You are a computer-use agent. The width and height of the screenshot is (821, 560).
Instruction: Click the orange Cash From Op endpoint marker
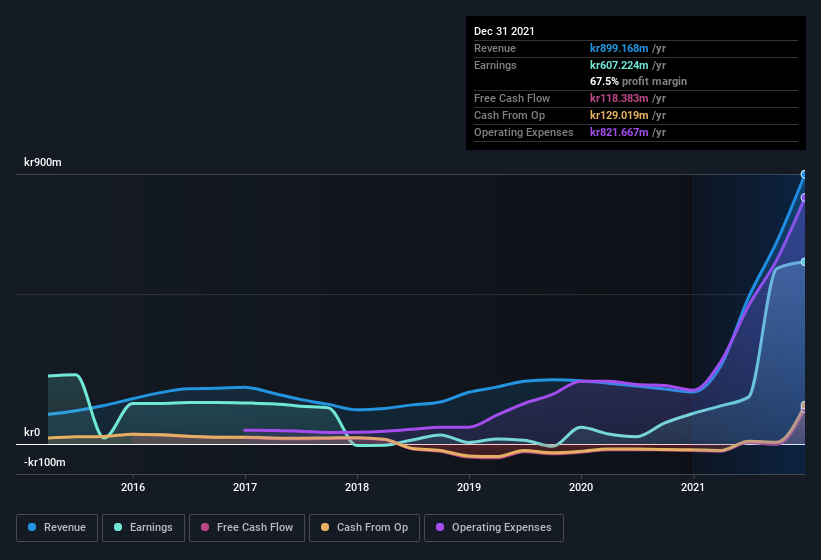pos(804,405)
